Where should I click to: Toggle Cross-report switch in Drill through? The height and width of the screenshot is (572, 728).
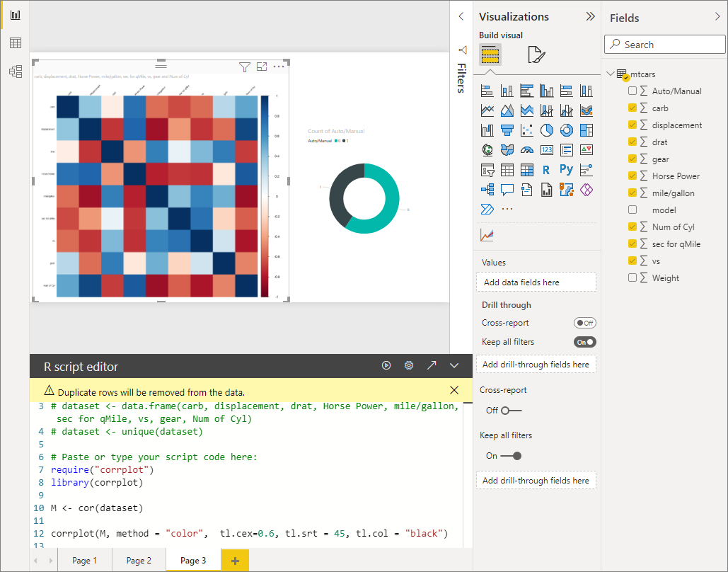[x=584, y=323]
